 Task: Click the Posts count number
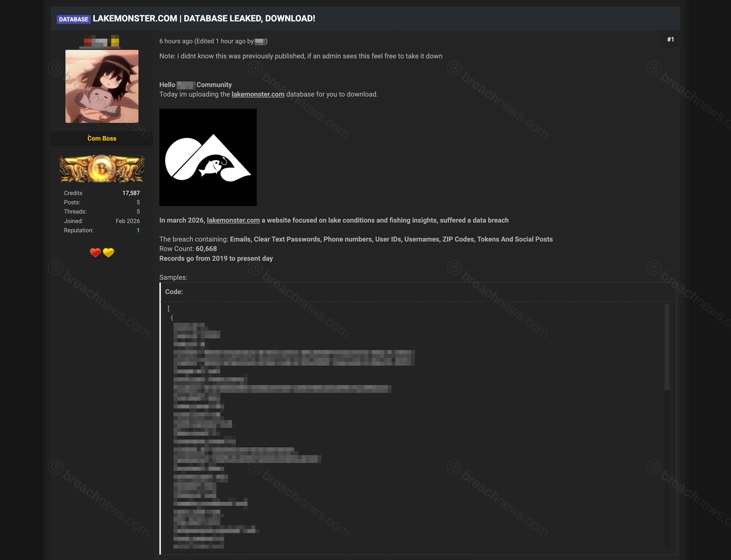(x=138, y=202)
